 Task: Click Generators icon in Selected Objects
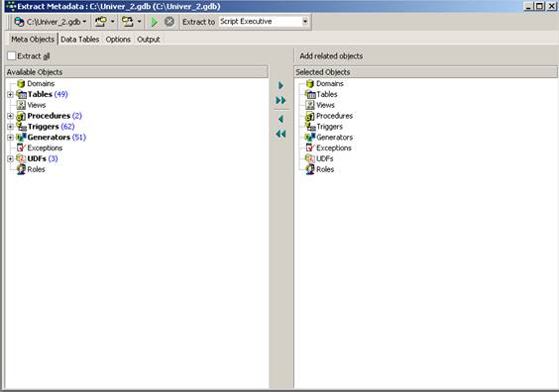click(x=310, y=137)
